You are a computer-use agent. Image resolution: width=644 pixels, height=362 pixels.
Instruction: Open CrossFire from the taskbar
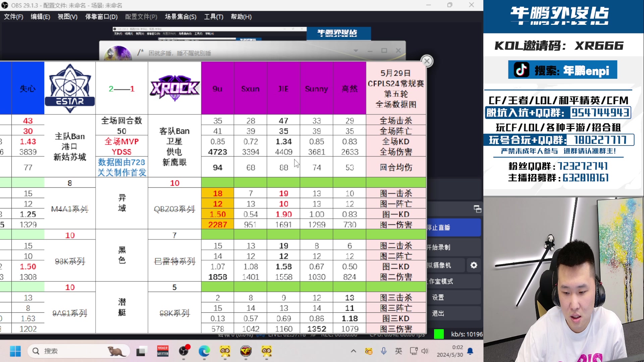pos(246,352)
